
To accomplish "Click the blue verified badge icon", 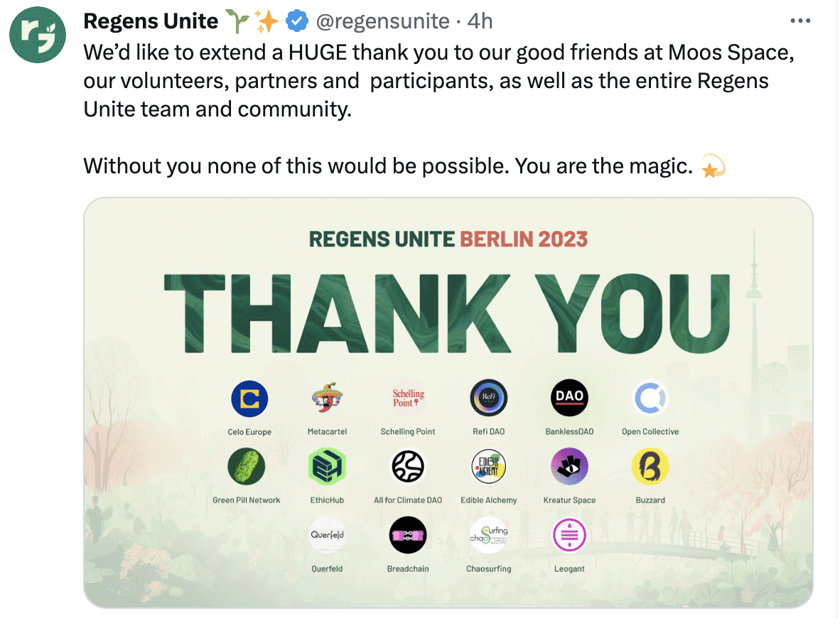I will click(297, 21).
